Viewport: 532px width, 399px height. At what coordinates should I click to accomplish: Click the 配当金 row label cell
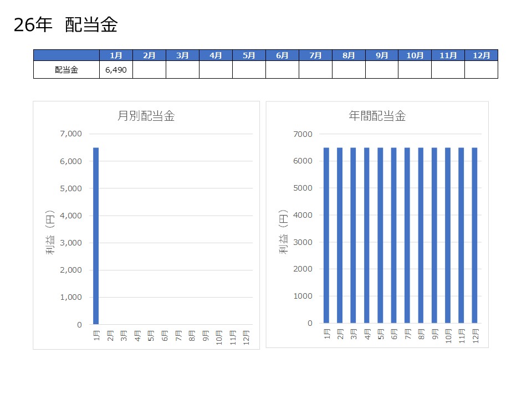click(66, 70)
